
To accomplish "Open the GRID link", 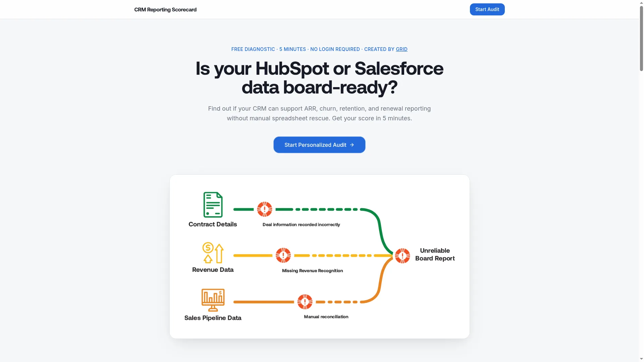I will point(401,49).
